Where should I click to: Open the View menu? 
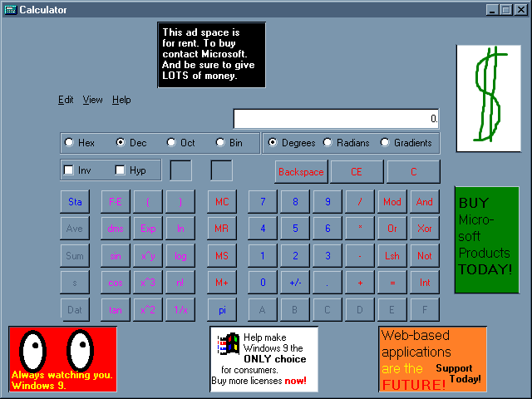coord(92,100)
